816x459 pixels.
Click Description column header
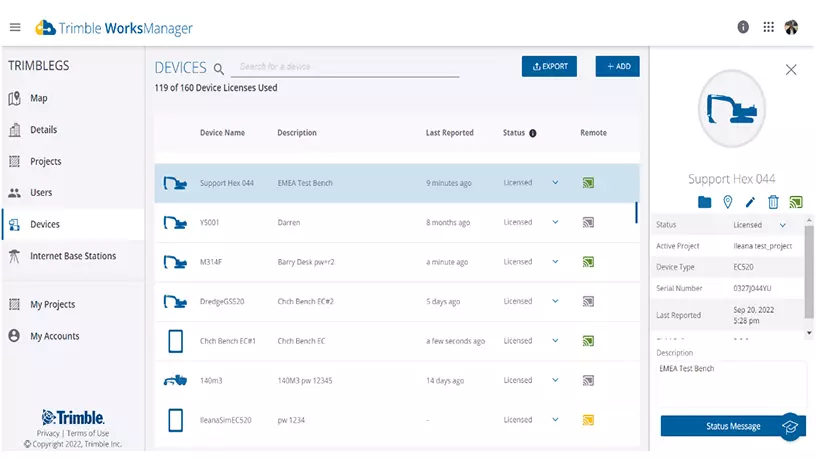[297, 133]
